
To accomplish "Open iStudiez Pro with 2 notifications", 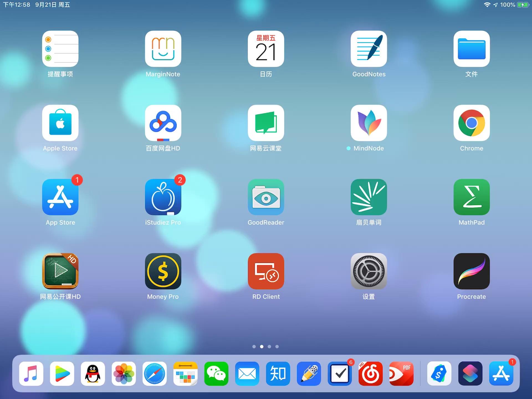I will click(163, 197).
